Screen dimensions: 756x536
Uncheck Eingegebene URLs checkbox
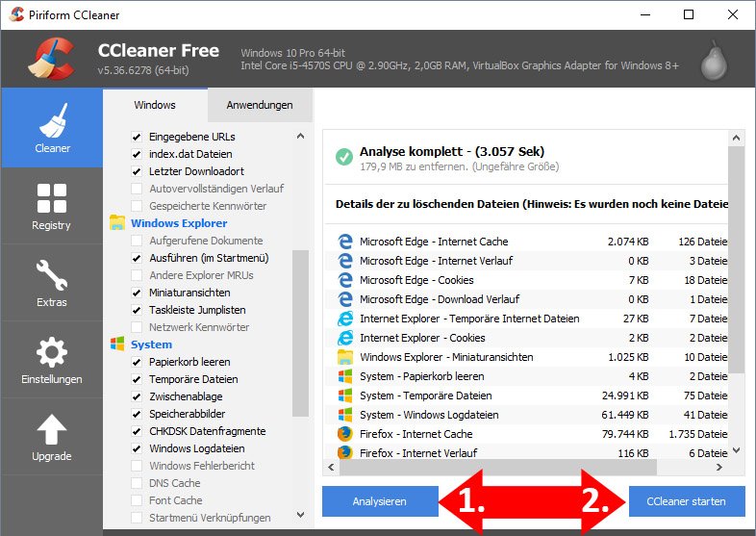click(137, 137)
